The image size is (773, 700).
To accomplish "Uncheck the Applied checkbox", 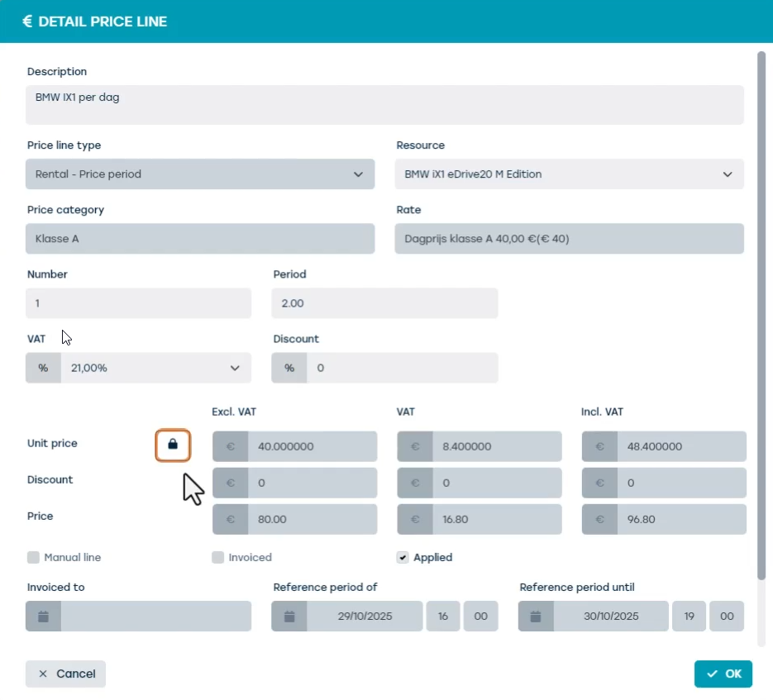I will pos(403,558).
